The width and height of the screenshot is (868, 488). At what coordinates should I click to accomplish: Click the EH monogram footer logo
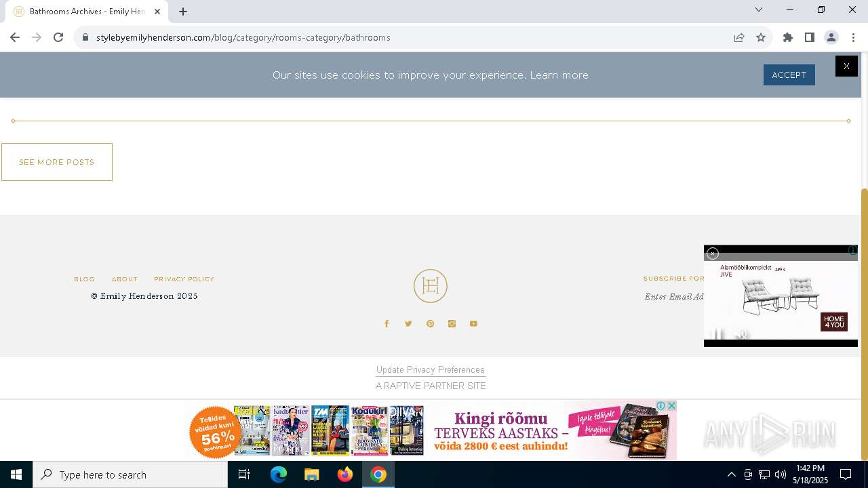coord(431,286)
